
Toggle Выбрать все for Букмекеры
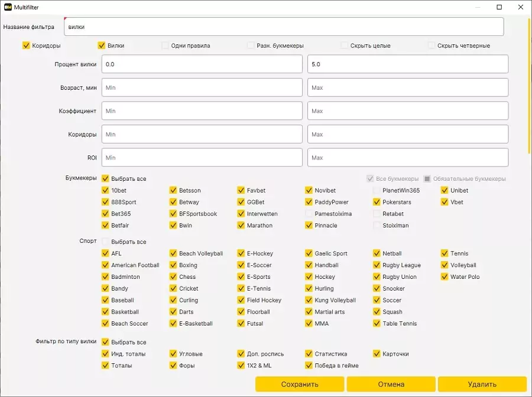click(105, 178)
